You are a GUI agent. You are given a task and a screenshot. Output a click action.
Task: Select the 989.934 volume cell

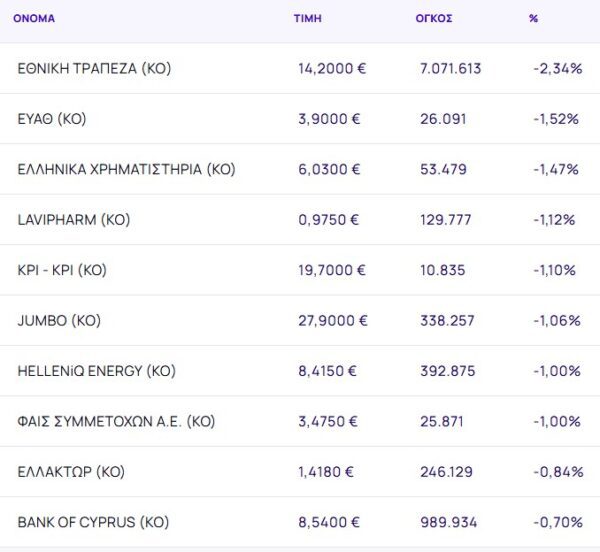tap(449, 522)
